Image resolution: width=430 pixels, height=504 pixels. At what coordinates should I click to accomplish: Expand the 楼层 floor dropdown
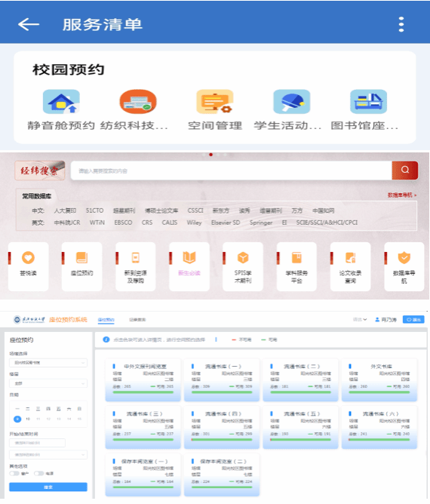[x=48, y=383]
